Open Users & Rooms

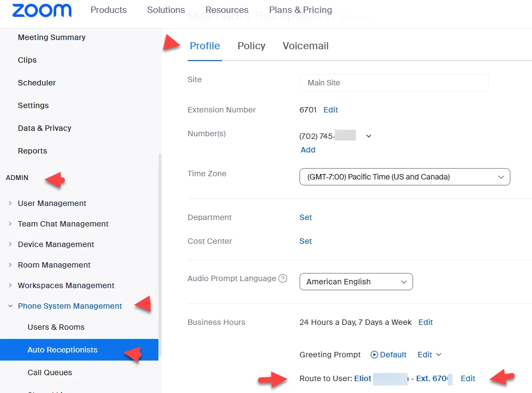point(56,327)
